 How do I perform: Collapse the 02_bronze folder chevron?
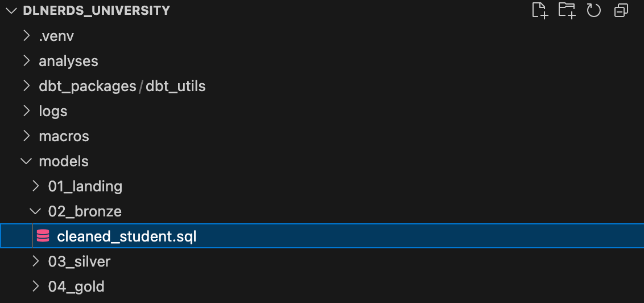tap(36, 211)
